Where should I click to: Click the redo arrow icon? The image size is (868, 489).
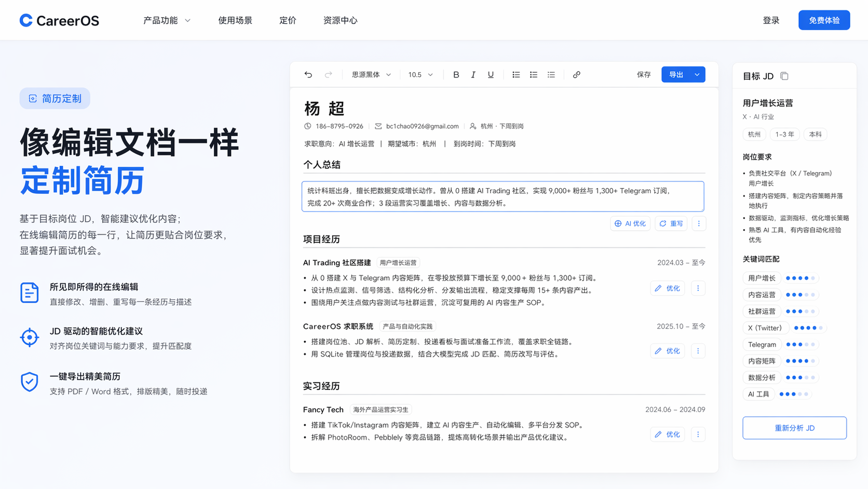(x=328, y=75)
